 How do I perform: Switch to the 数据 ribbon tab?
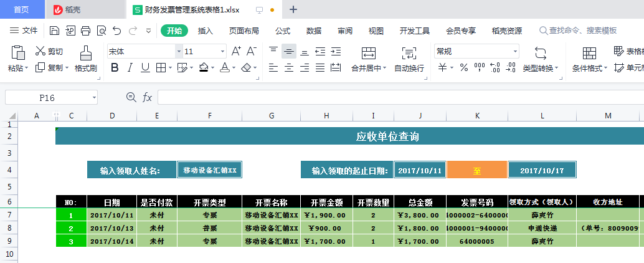click(314, 31)
